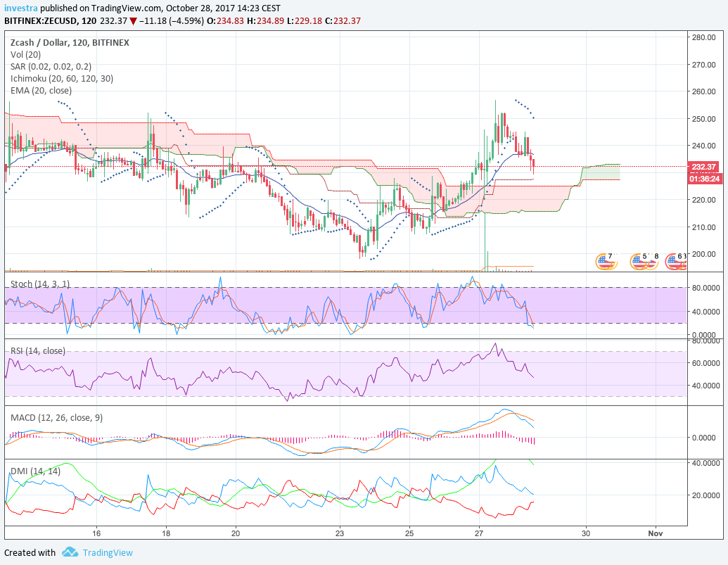This screenshot has width=728, height=565.
Task: Click the RSI pane 60.0000 axis label
Action: click(705, 363)
